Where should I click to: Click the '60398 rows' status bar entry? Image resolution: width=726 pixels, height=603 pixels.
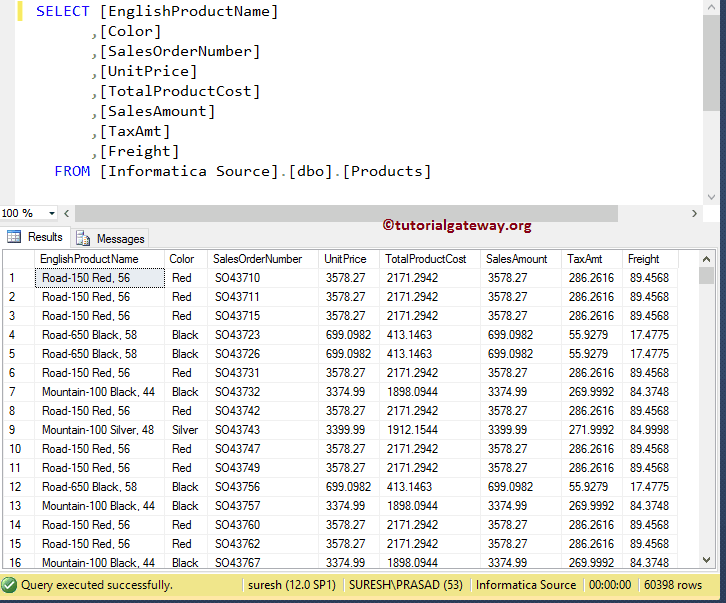[673, 585]
